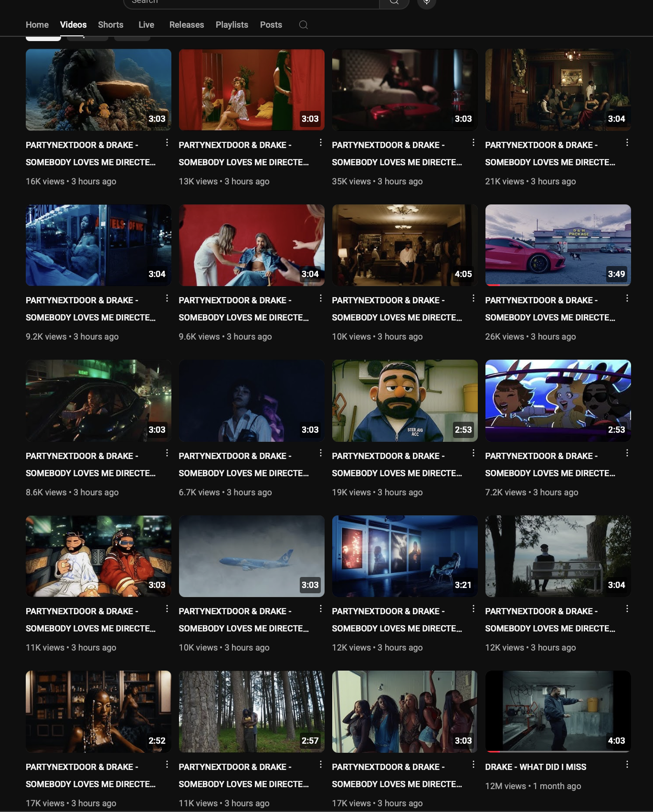
Task: Switch to the Home tab
Action: (37, 25)
